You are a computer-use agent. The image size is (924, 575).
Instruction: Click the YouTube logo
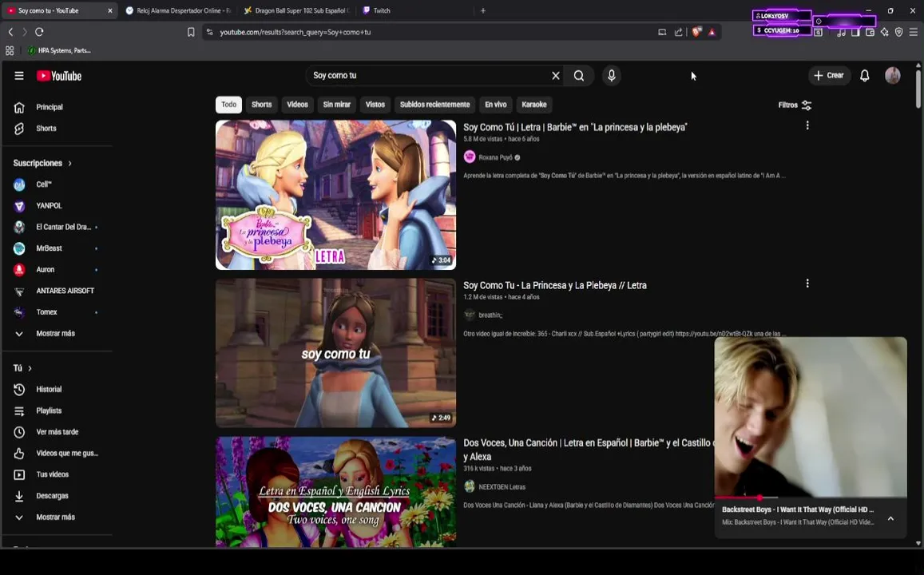[59, 76]
